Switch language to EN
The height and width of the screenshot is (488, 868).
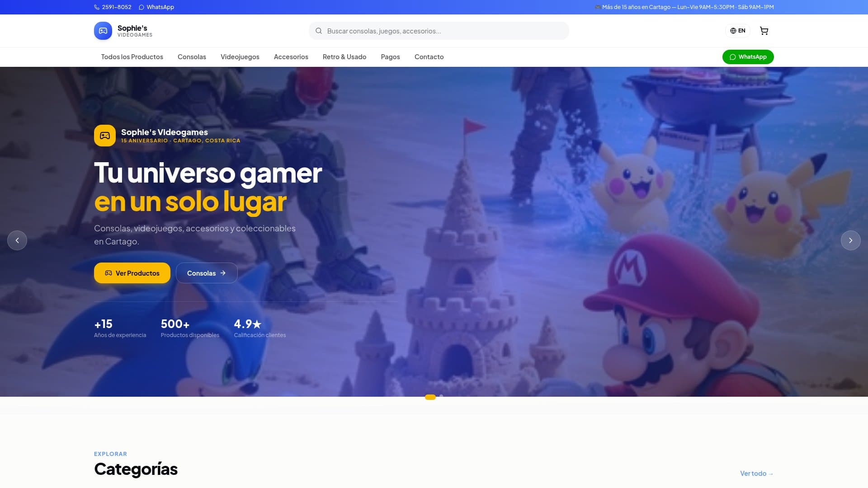click(x=737, y=31)
